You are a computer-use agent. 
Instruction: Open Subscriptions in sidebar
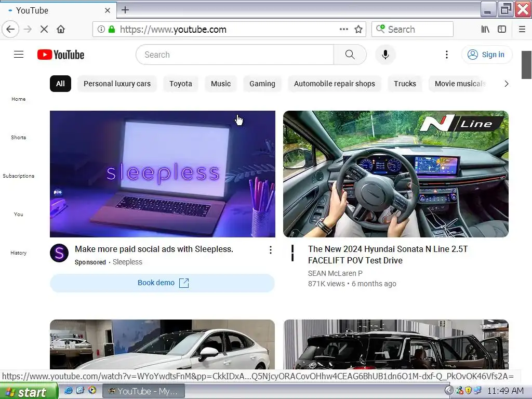[x=18, y=176]
